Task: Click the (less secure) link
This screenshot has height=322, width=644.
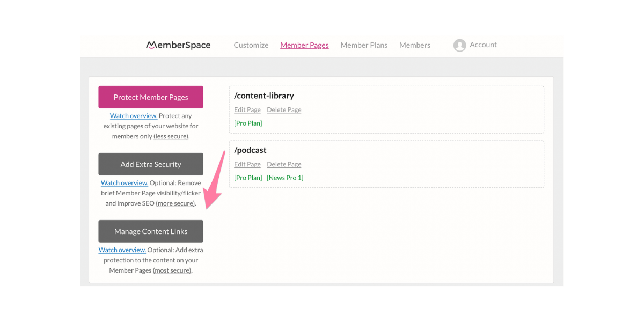Action: pyautogui.click(x=171, y=136)
